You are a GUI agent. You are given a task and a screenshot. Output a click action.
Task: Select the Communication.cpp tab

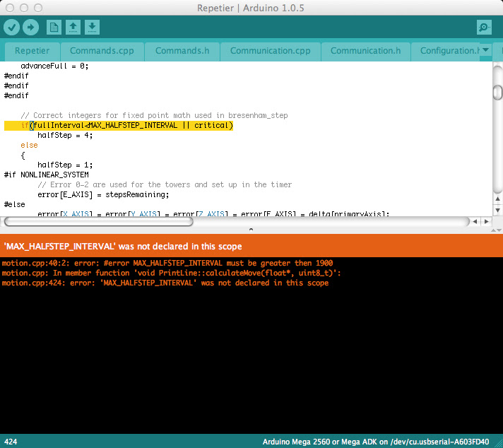270,51
